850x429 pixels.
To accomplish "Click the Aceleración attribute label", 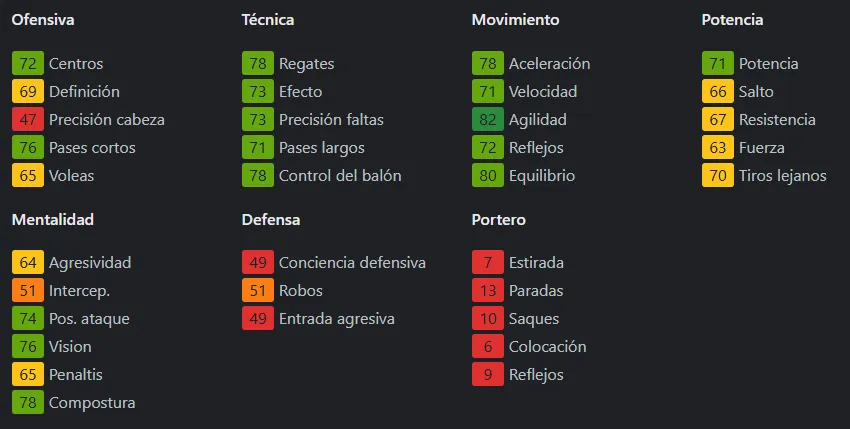I will tap(549, 64).
